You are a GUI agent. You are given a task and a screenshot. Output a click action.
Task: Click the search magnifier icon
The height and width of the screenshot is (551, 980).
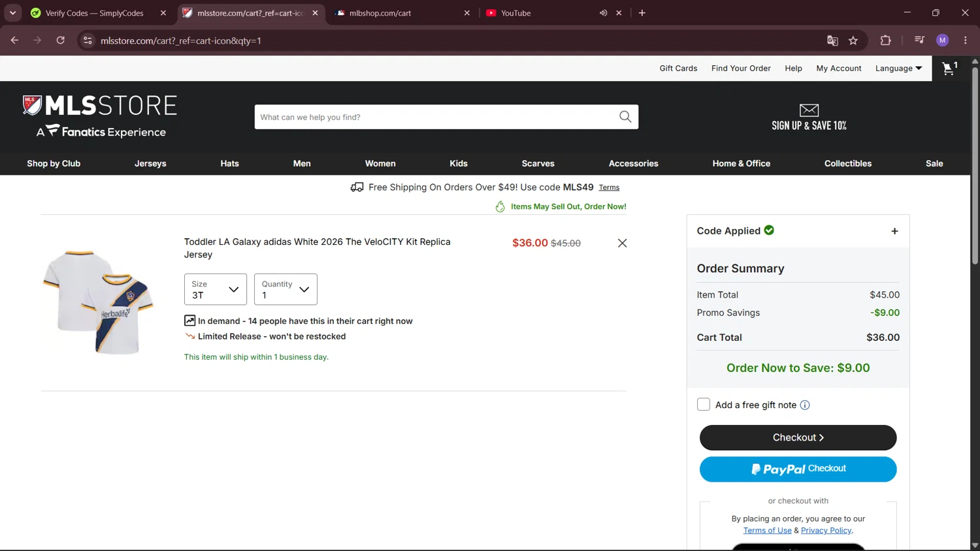pos(625,117)
